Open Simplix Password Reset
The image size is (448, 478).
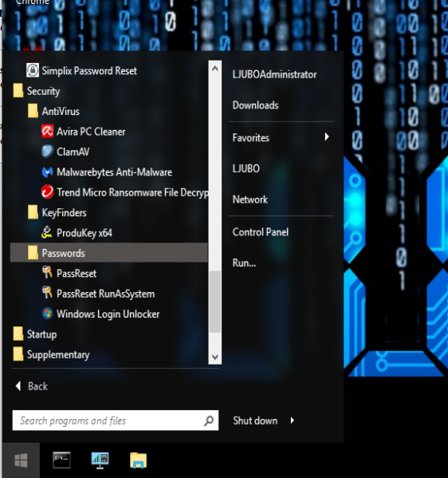tap(81, 71)
